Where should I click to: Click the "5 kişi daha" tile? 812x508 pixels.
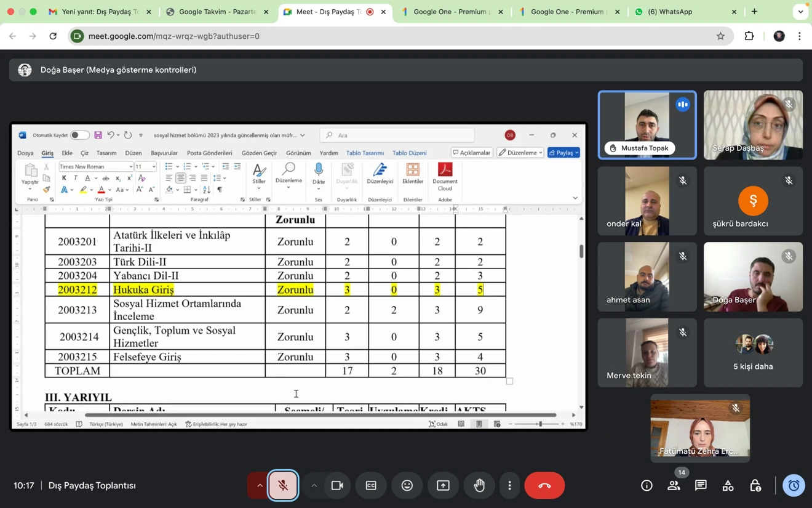point(753,353)
